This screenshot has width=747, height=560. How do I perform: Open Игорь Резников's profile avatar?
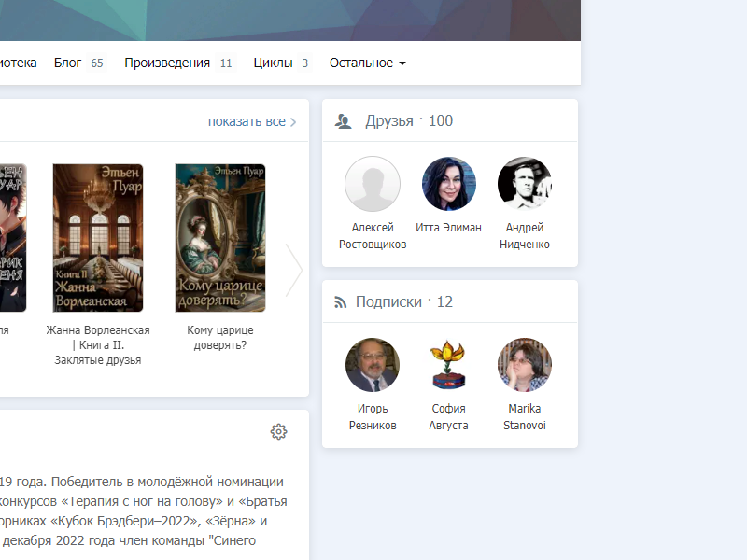[373, 365]
